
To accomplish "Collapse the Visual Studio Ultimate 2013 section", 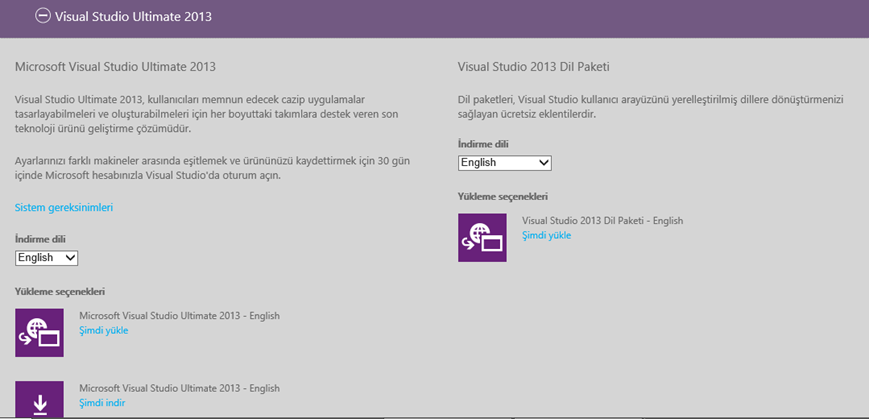I will pyautogui.click(x=42, y=16).
